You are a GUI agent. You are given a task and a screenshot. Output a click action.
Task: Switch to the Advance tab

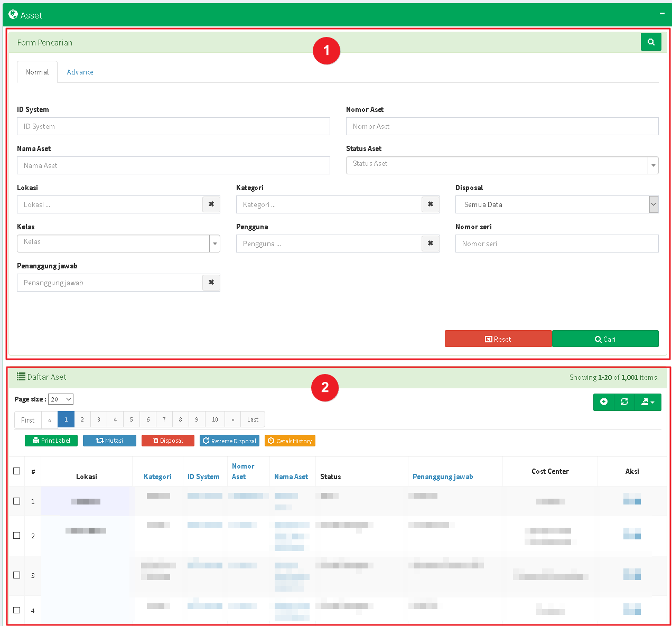coord(80,72)
